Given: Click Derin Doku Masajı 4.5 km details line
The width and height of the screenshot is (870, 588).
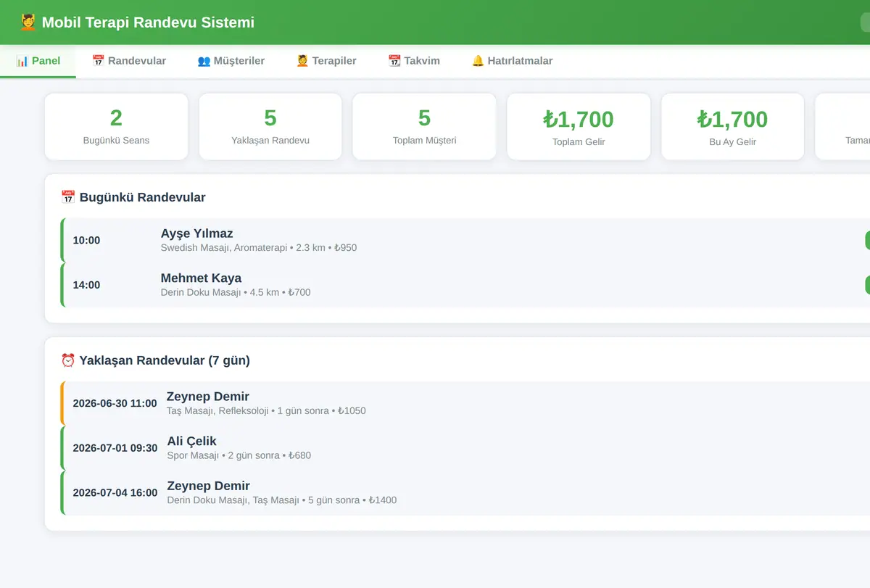Looking at the screenshot, I should pyautogui.click(x=236, y=293).
